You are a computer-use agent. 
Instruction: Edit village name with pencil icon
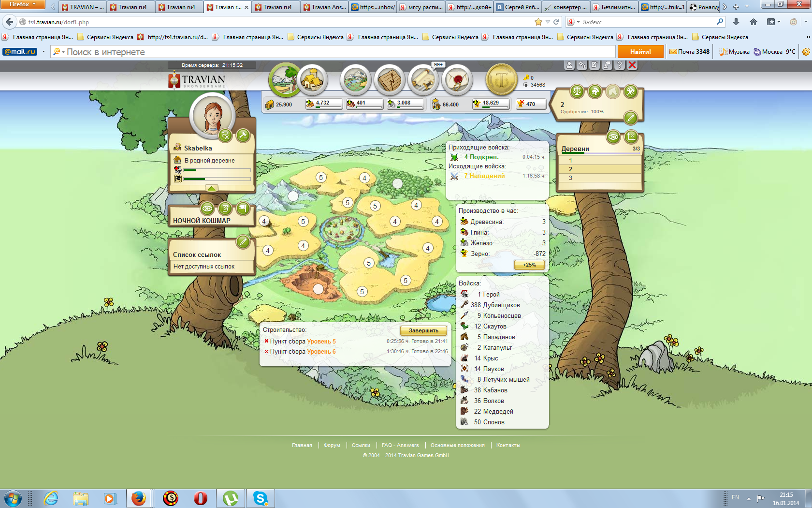[x=631, y=117]
